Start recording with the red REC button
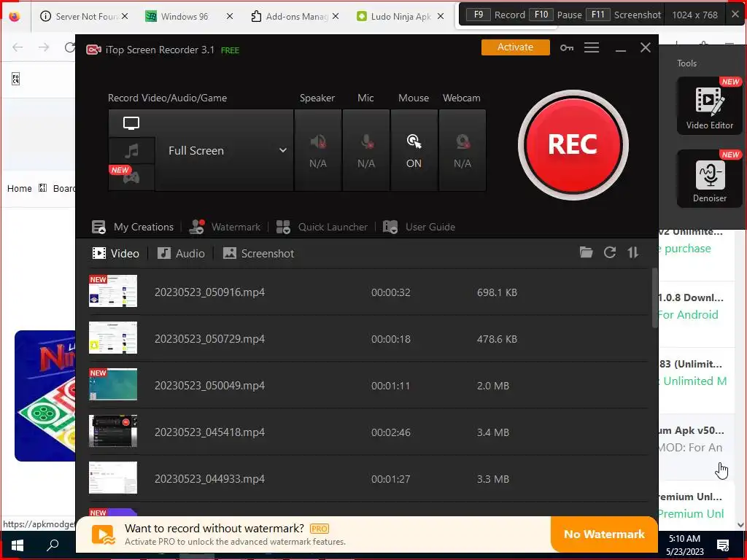Viewport: 747px width, 560px height. pos(573,144)
